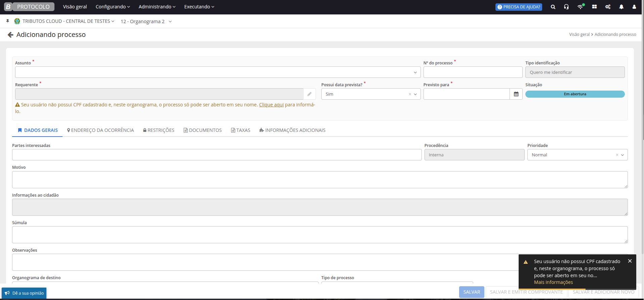Switch to the Restrições tab
This screenshot has height=300, width=644.
pyautogui.click(x=159, y=130)
